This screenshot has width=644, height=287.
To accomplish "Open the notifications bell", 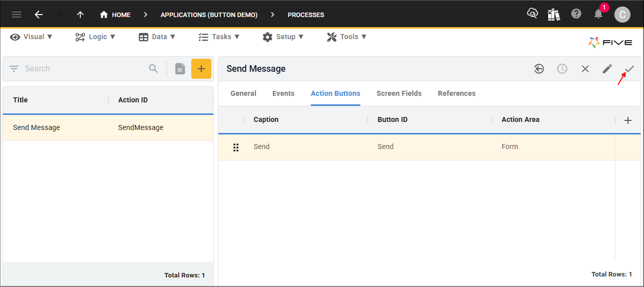I will point(598,14).
